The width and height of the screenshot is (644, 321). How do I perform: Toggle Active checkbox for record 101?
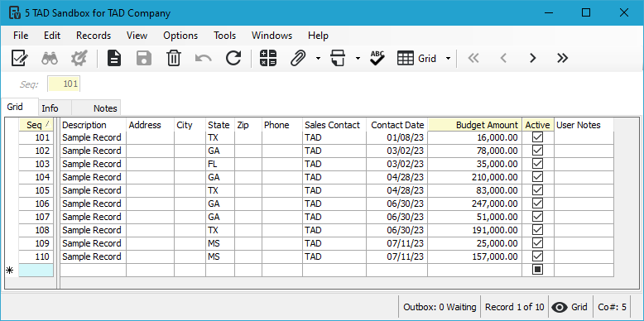click(537, 137)
